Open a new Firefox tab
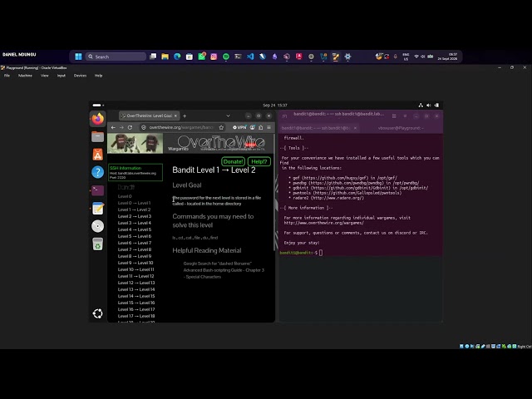The width and height of the screenshot is (532, 399). tap(185, 116)
